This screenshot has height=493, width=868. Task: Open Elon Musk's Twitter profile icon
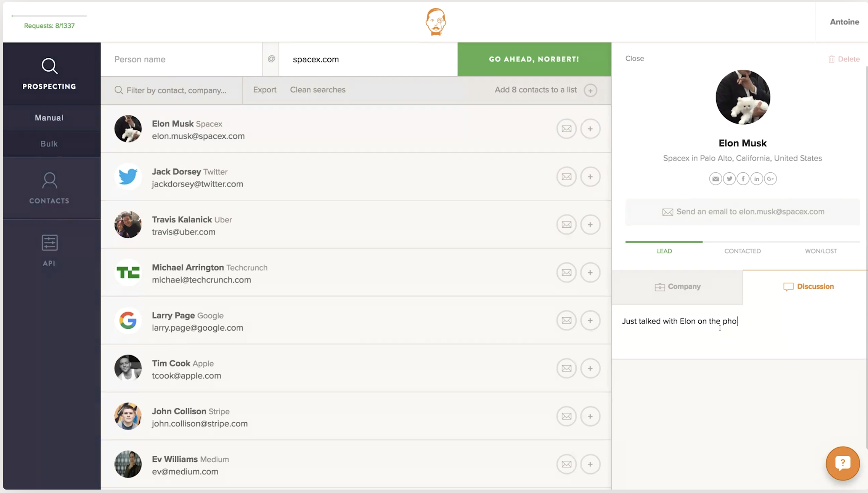pyautogui.click(x=729, y=179)
